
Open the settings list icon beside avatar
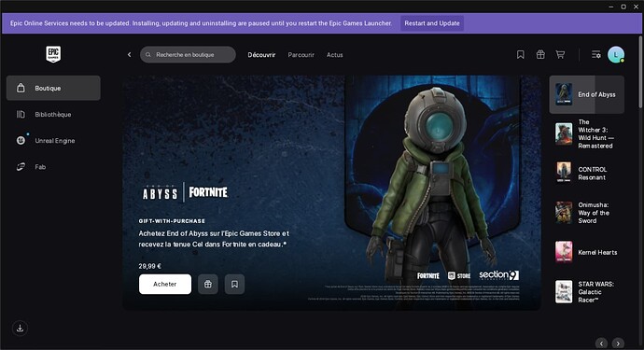coord(596,55)
